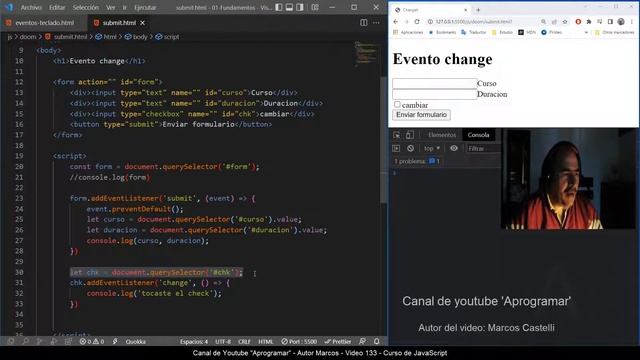The height and width of the screenshot is (360, 640).
Task: Expand the bookmarks overflow arrow
Action: coord(586,32)
